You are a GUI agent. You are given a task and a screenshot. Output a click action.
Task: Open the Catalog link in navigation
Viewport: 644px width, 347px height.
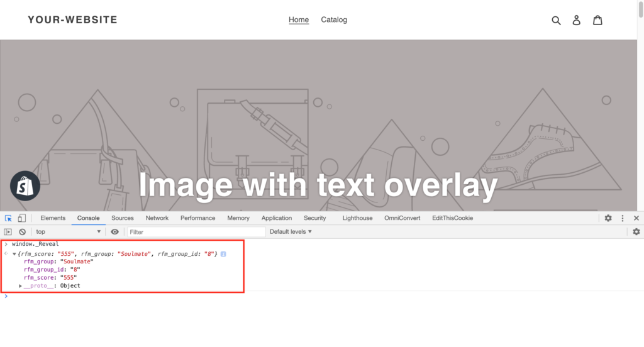pos(334,19)
